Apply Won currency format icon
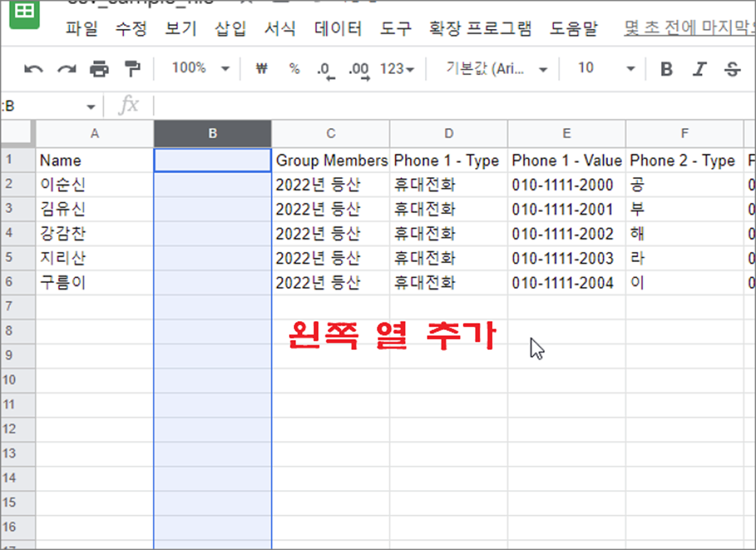Image resolution: width=756 pixels, height=550 pixels. click(262, 69)
